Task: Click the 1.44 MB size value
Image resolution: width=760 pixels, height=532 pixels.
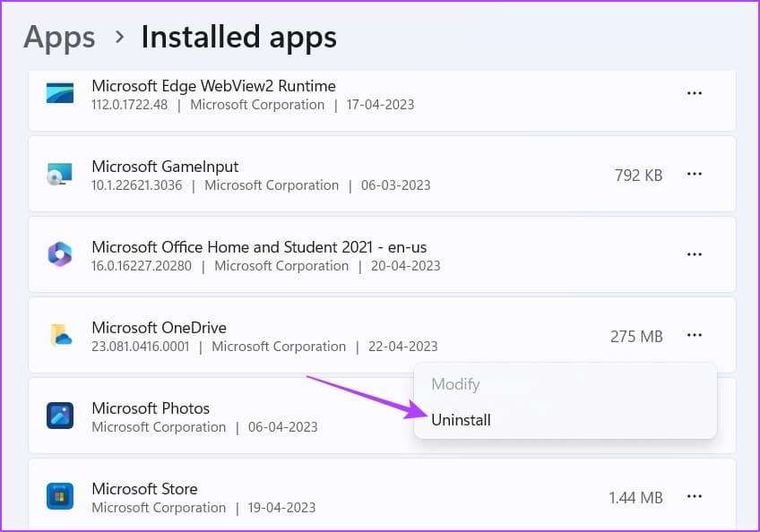Action: [x=636, y=498]
